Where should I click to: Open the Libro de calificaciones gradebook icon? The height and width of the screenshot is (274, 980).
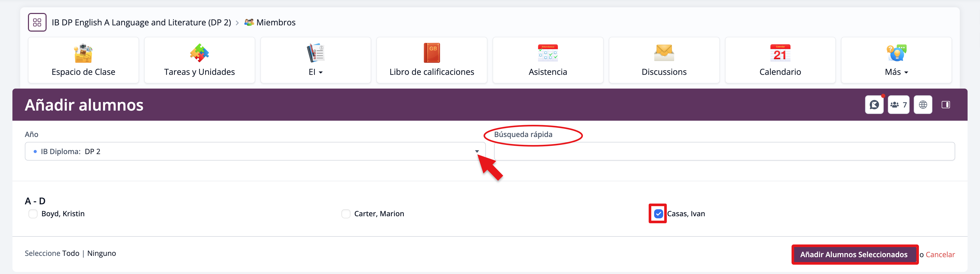click(x=432, y=53)
